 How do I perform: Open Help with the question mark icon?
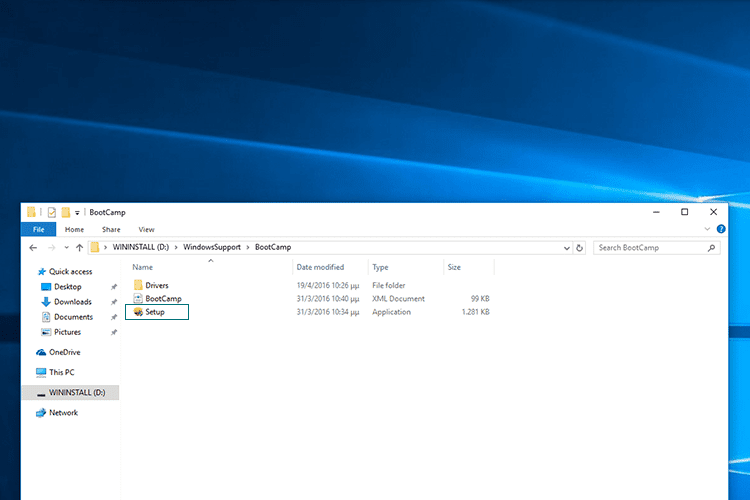721,229
